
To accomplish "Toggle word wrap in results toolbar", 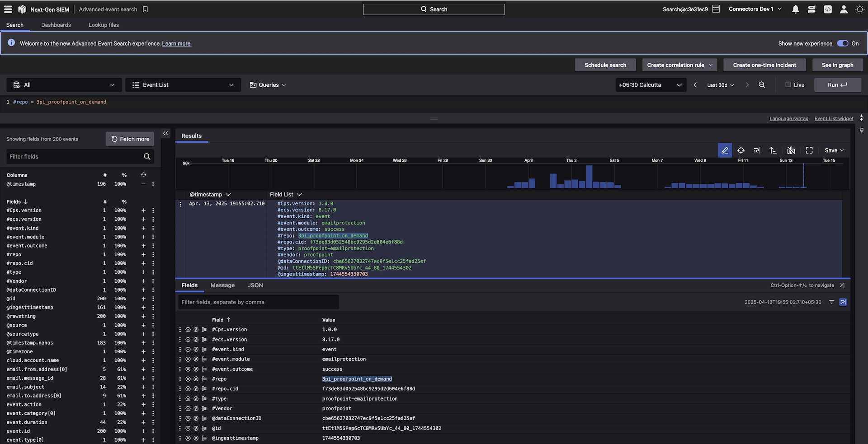I will click(x=757, y=150).
